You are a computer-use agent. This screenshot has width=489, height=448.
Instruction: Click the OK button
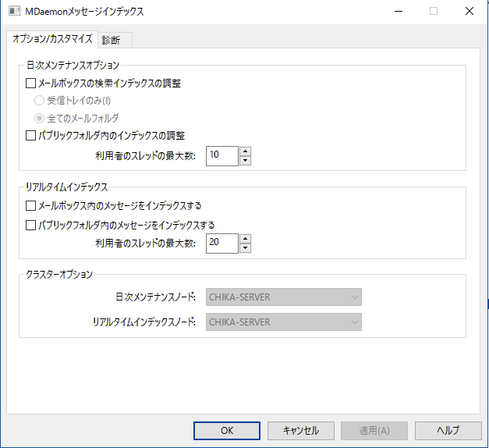pyautogui.click(x=227, y=430)
